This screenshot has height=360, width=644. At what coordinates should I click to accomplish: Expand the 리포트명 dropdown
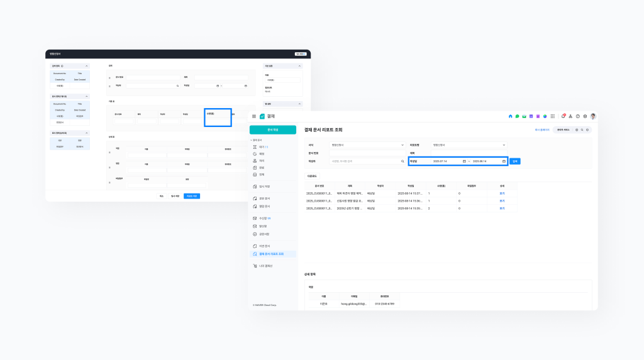point(468,145)
